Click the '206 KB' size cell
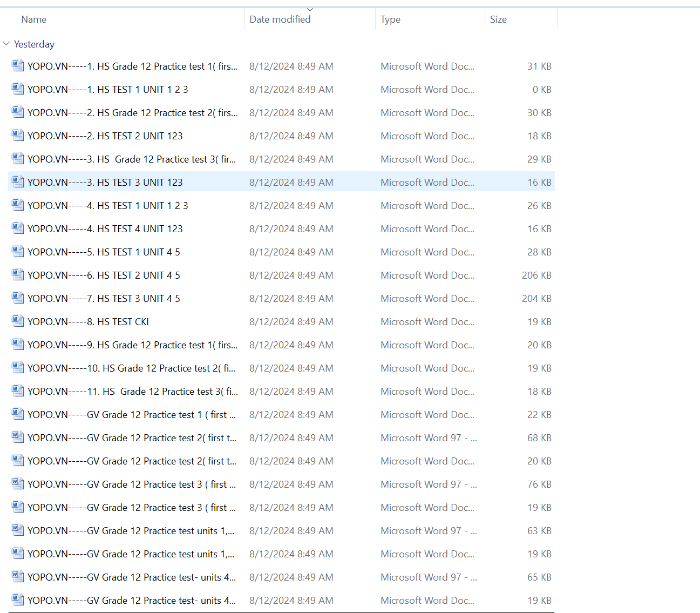This screenshot has width=700, height=613. click(x=536, y=275)
